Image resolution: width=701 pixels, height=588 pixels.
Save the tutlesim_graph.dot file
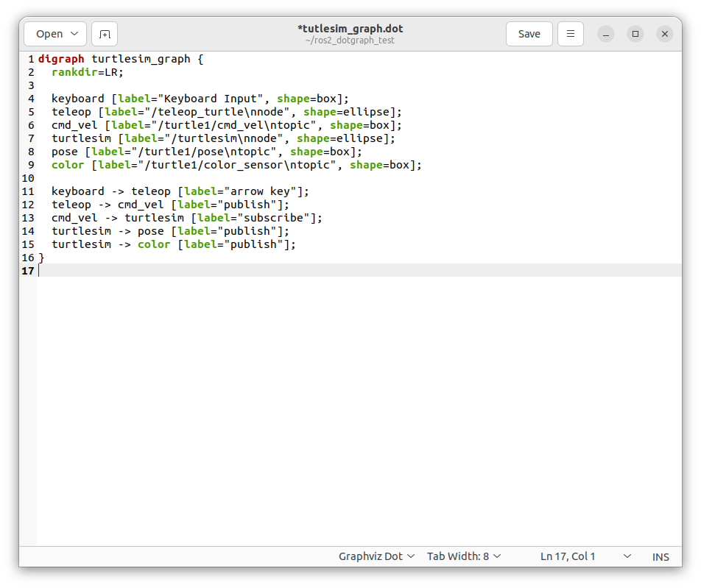coord(529,34)
